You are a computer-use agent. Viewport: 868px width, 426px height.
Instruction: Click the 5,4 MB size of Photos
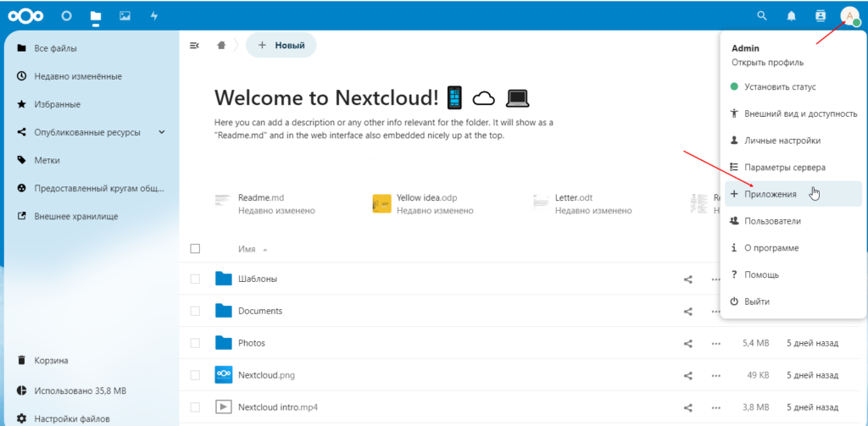click(755, 343)
